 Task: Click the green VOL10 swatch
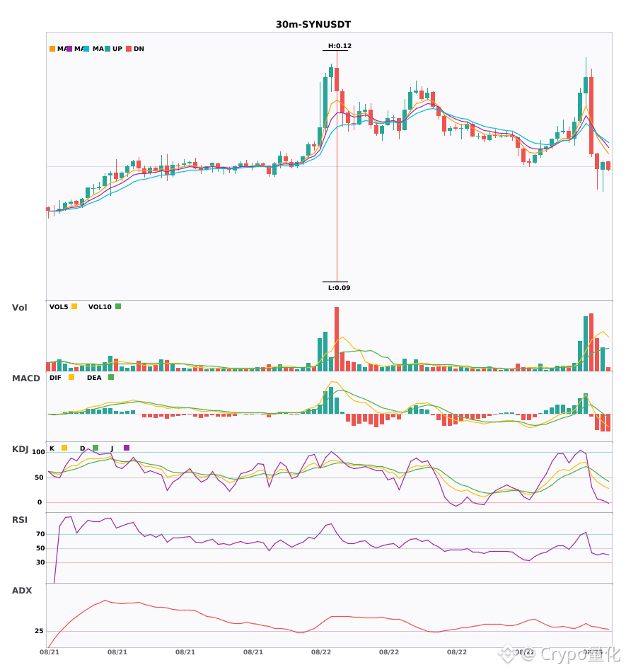point(118,306)
